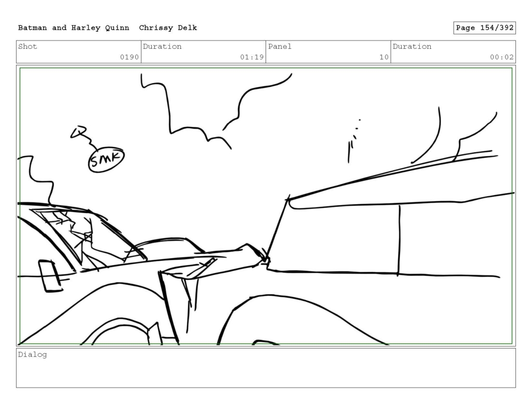Click the 'Batman and Harley Quinn' title text

(x=74, y=28)
